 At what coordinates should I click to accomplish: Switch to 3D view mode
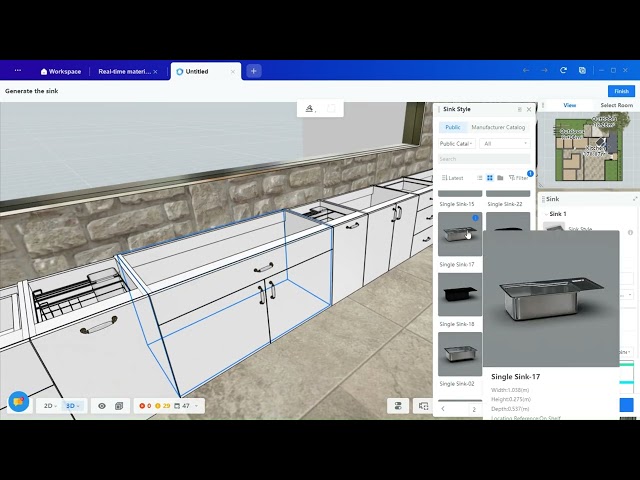point(73,406)
